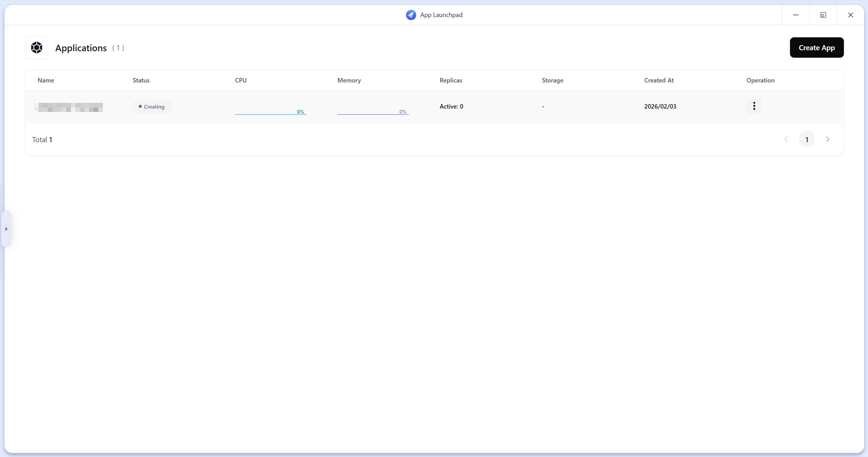The image size is (868, 457).
Task: Expand the left side panel arrow
Action: coord(6,229)
